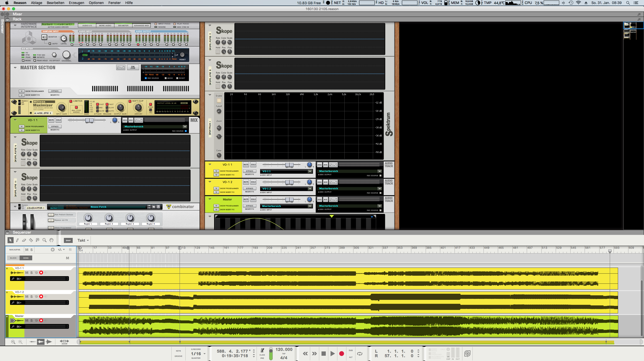644x361 pixels.
Task: Open VO-1 2 audio input dropdown
Action: pos(310,189)
